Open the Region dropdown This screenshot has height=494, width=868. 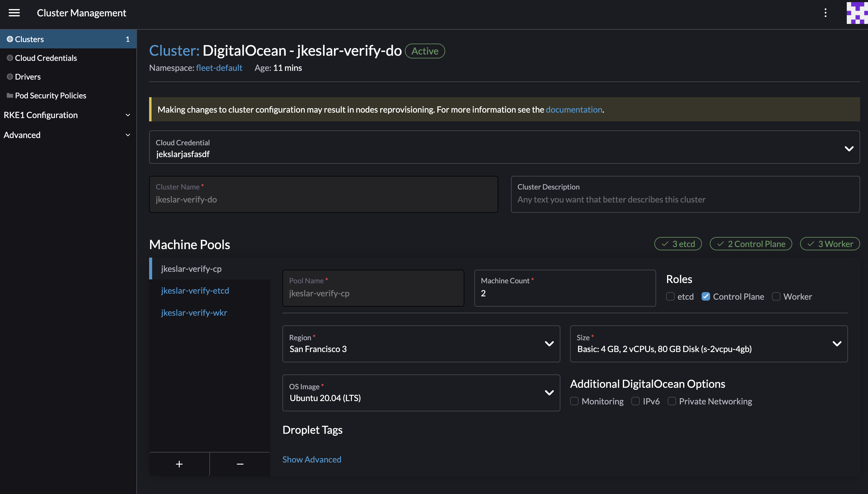(549, 344)
